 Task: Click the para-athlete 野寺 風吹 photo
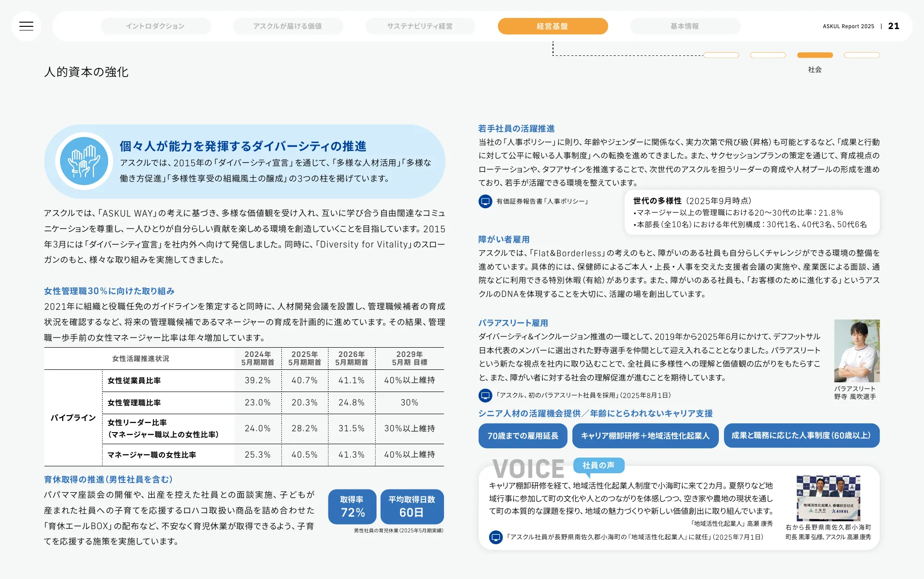tap(857, 351)
